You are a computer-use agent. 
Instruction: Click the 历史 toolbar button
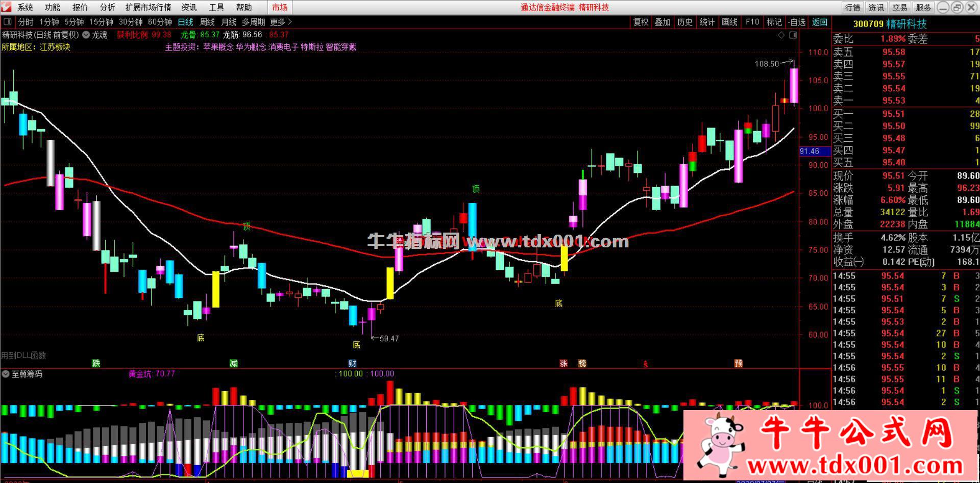pyautogui.click(x=685, y=22)
